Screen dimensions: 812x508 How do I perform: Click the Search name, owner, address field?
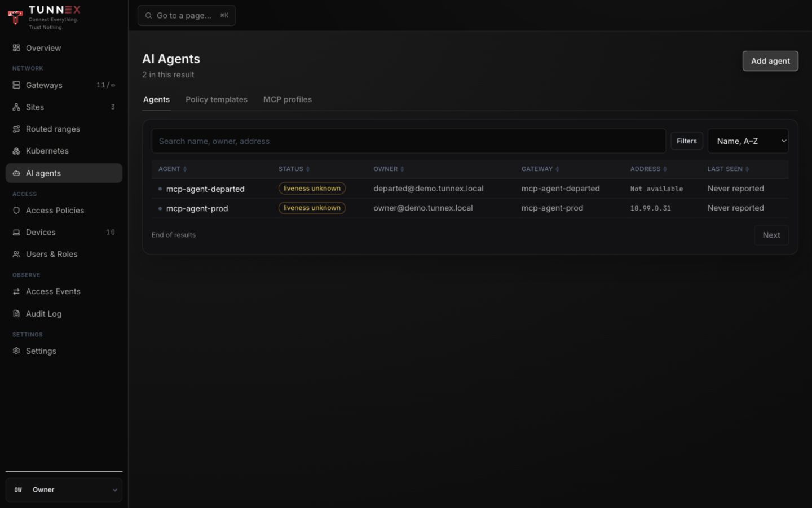click(x=409, y=141)
